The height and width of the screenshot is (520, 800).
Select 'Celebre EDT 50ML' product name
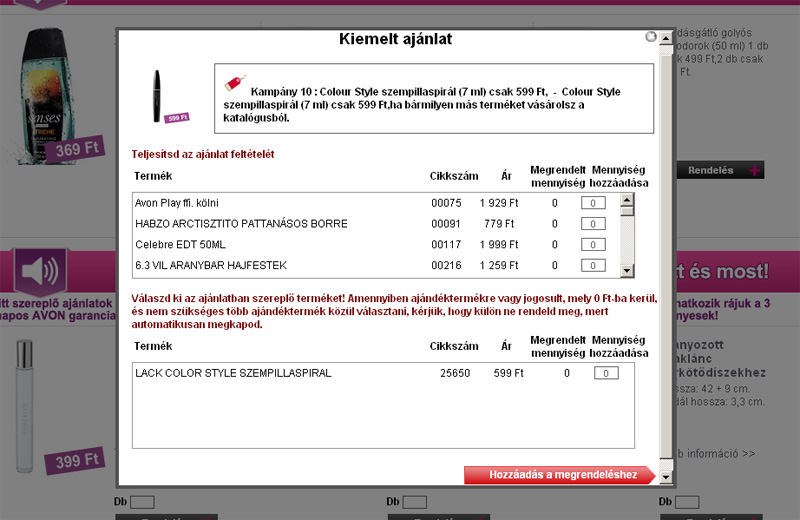coord(180,245)
